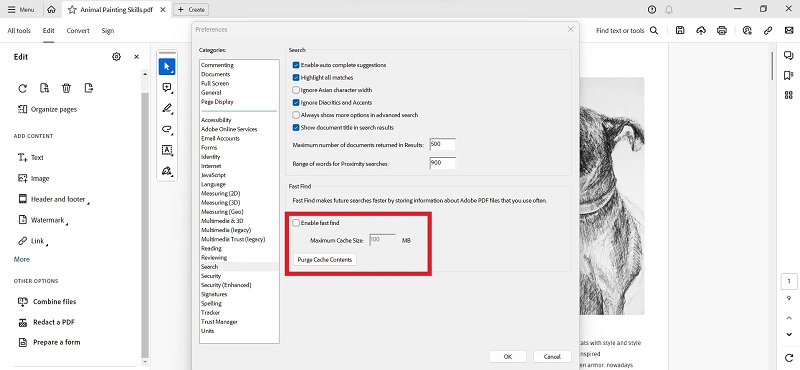Add Text from the Edit panel
Viewport: 800px width, 370px height.
(31, 158)
